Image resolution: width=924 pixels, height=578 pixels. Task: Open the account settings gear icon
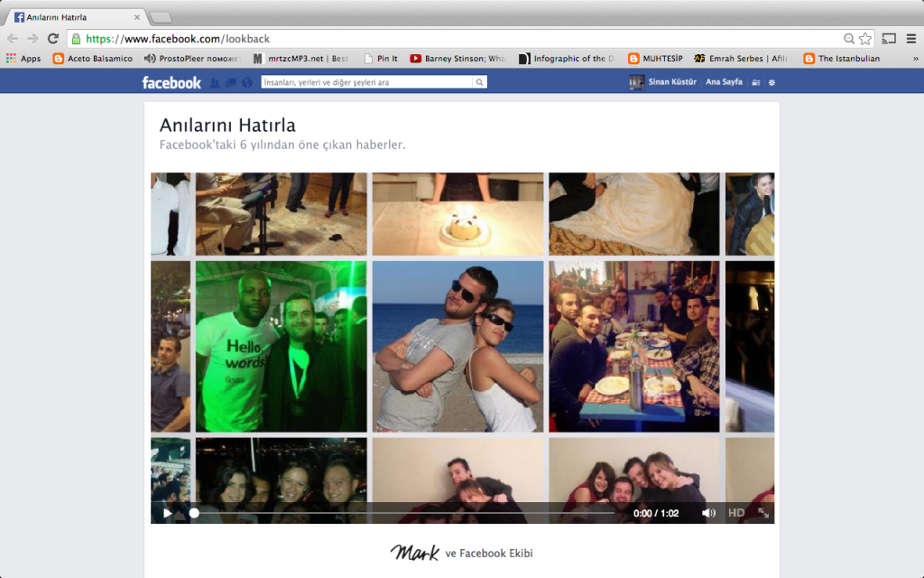click(772, 81)
